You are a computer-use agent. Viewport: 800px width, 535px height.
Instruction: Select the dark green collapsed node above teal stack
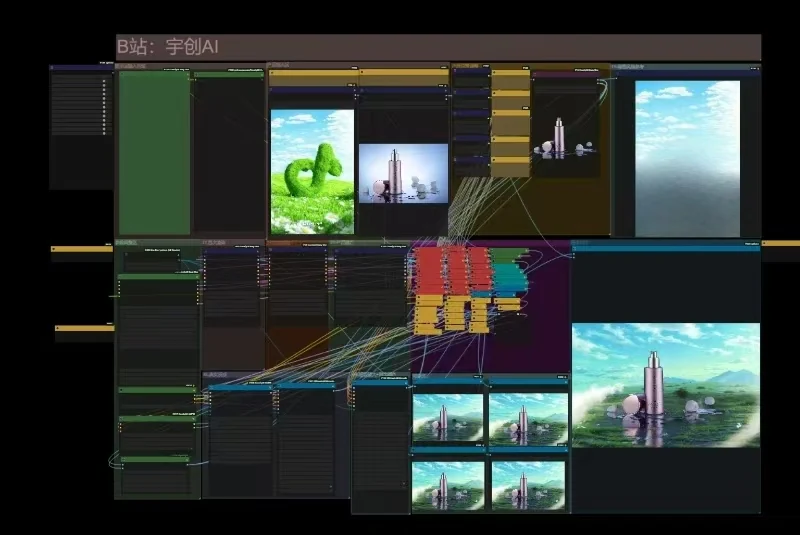point(510,255)
